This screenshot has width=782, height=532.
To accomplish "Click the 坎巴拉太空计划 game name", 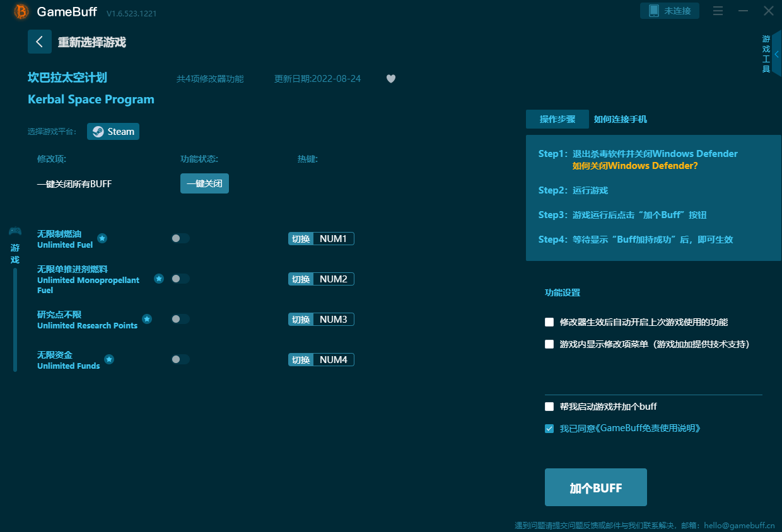I will 67,78.
